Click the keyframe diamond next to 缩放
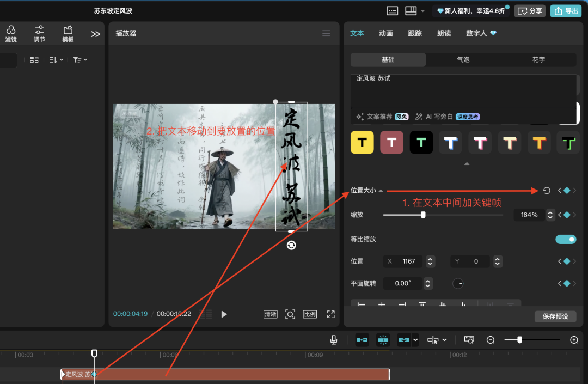This screenshot has width=588, height=384. 566,215
